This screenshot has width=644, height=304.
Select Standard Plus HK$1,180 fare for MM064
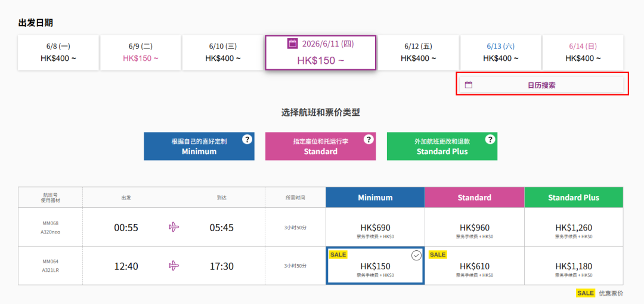coord(574,266)
